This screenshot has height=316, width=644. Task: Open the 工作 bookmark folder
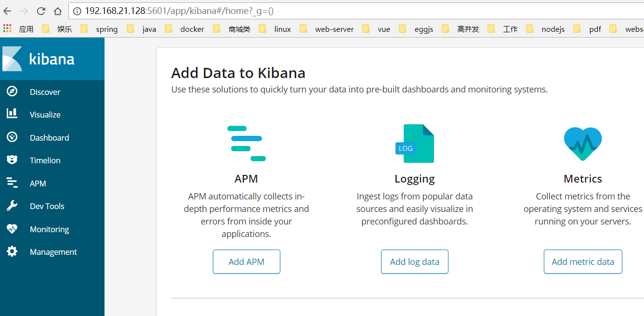pos(503,29)
